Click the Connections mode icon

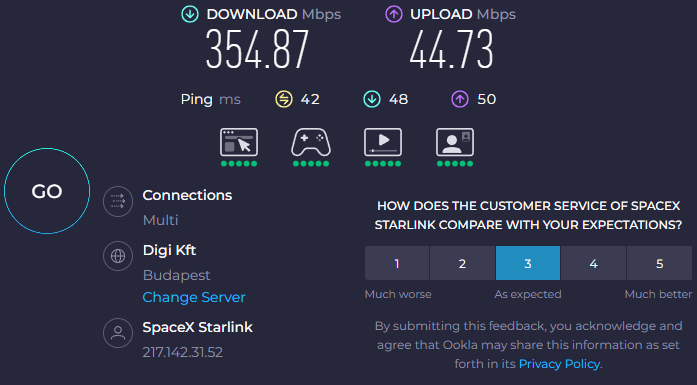click(x=118, y=201)
